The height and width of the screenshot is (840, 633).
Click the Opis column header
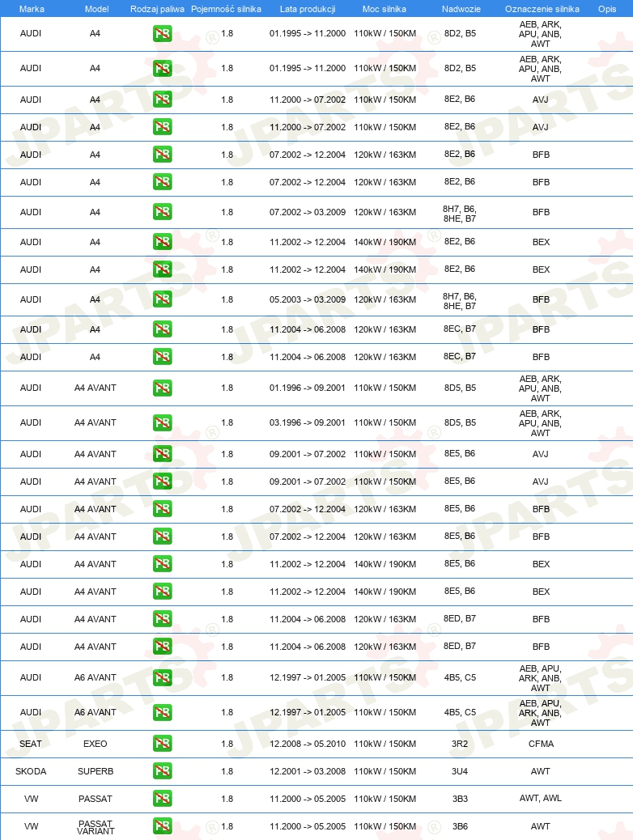[607, 9]
